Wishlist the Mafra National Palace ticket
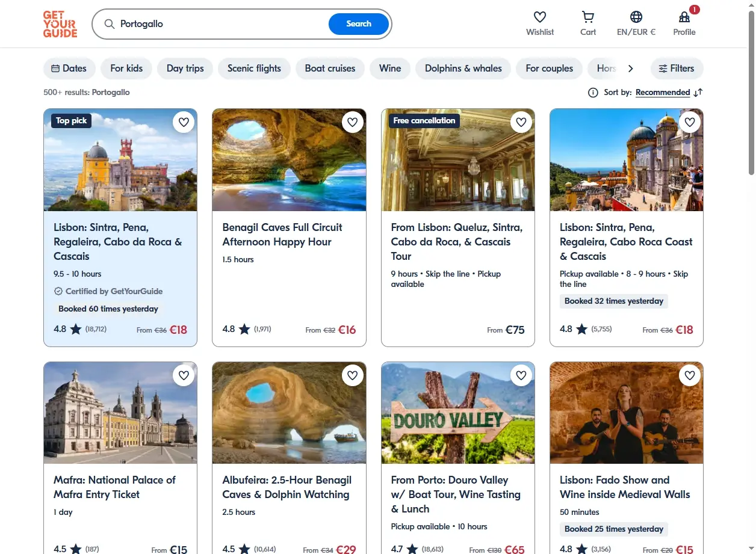Screen dimensions: 756x554 click(184, 375)
